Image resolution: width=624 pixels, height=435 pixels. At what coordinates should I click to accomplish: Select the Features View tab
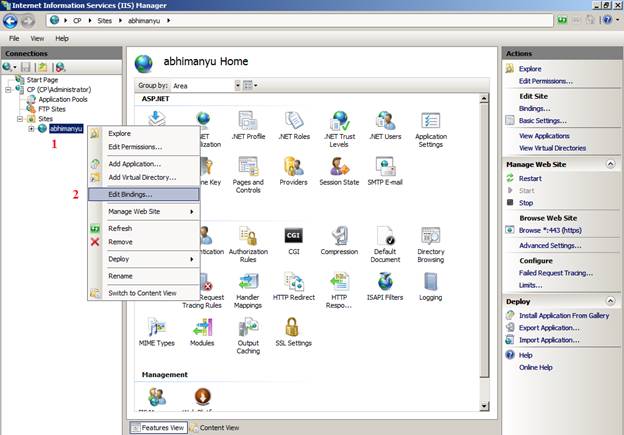tap(158, 428)
